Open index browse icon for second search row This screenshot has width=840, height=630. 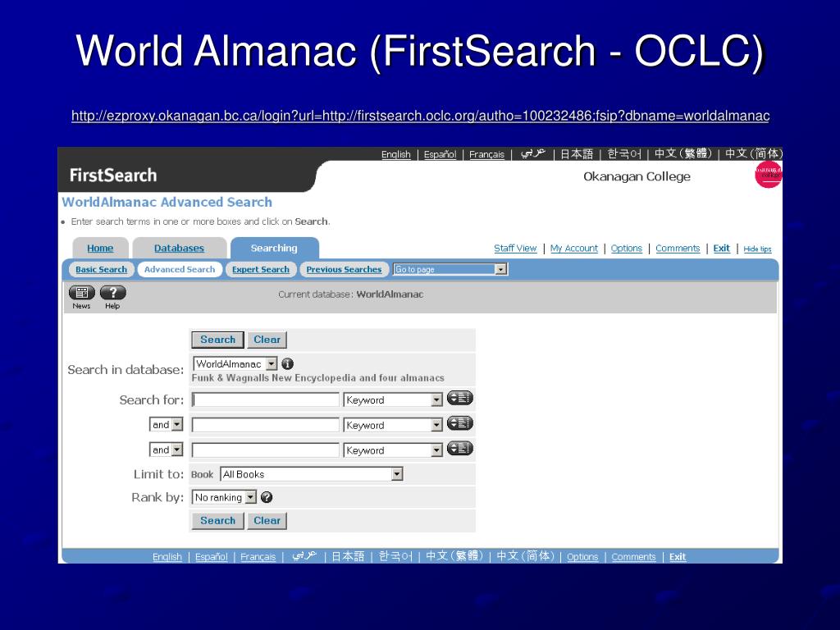point(459,423)
